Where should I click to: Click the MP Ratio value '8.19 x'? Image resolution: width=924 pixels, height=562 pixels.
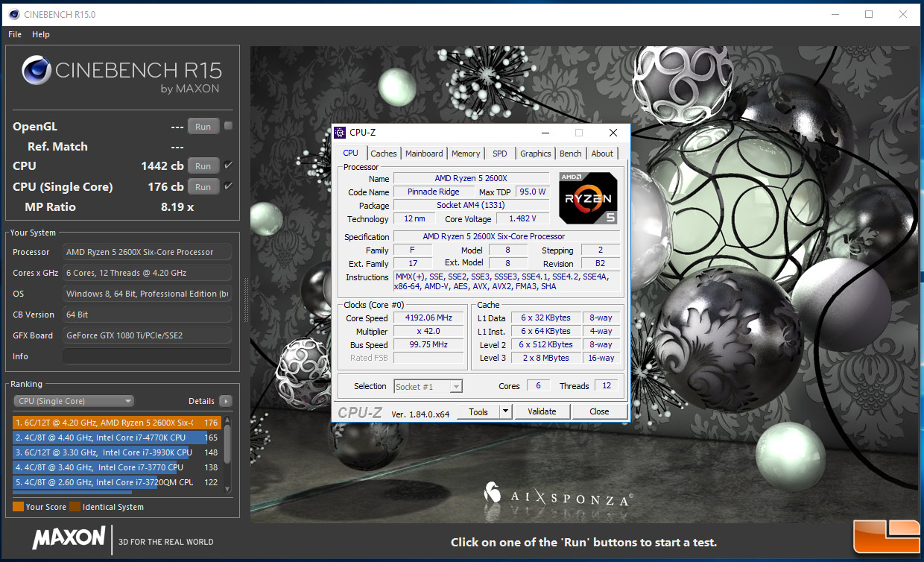pos(177,207)
